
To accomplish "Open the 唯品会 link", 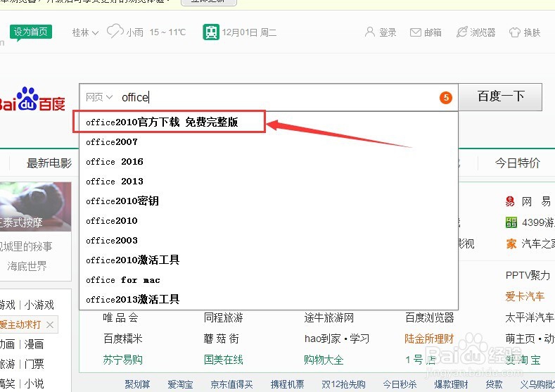I will click(x=120, y=317).
